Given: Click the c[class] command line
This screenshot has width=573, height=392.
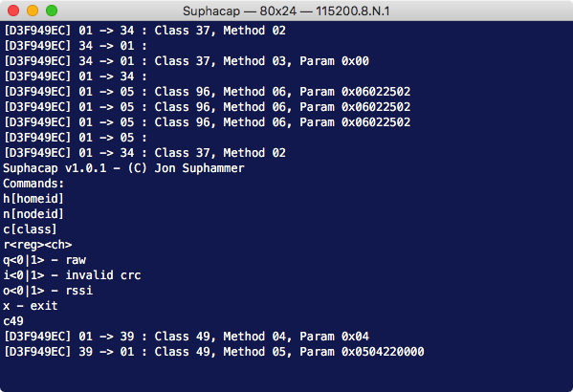Looking at the screenshot, I should pos(30,229).
